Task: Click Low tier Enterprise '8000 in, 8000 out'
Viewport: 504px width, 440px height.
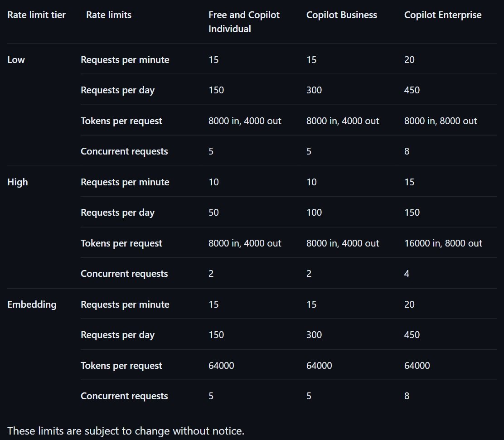Action: 440,121
